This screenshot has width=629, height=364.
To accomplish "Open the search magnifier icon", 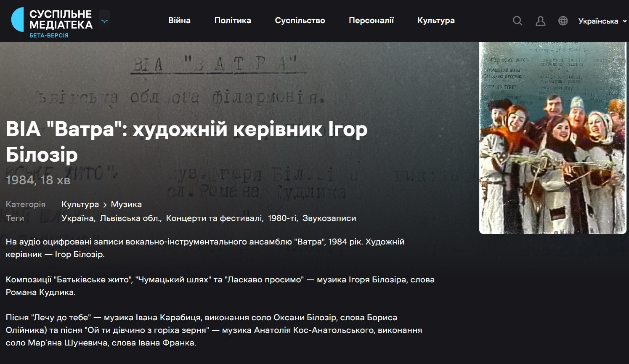I will [518, 21].
